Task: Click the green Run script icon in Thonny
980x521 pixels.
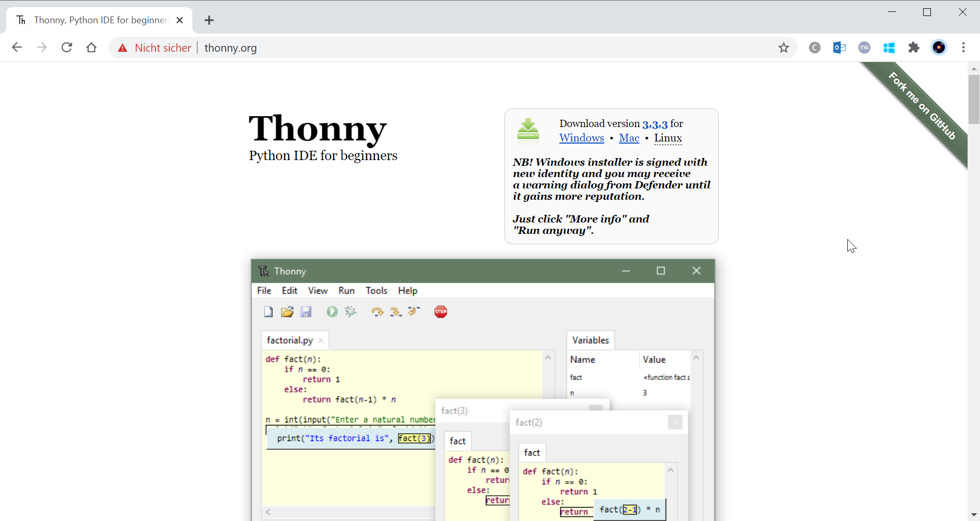Action: tap(332, 312)
